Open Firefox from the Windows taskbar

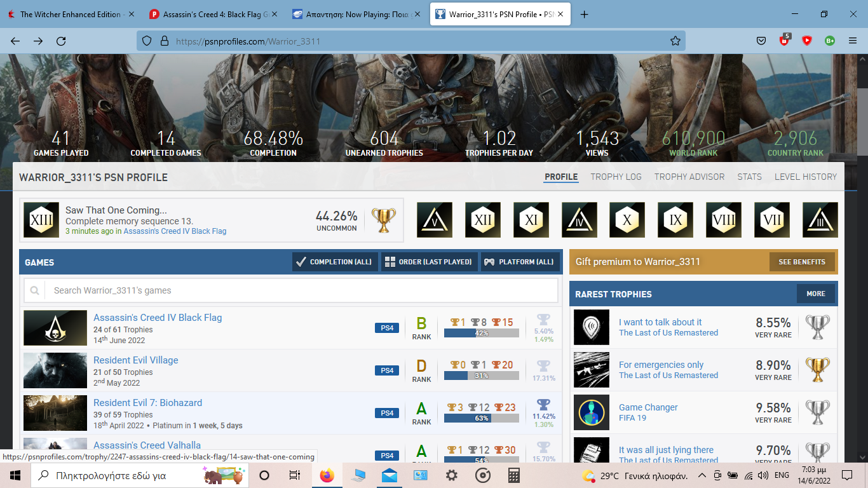click(x=327, y=475)
